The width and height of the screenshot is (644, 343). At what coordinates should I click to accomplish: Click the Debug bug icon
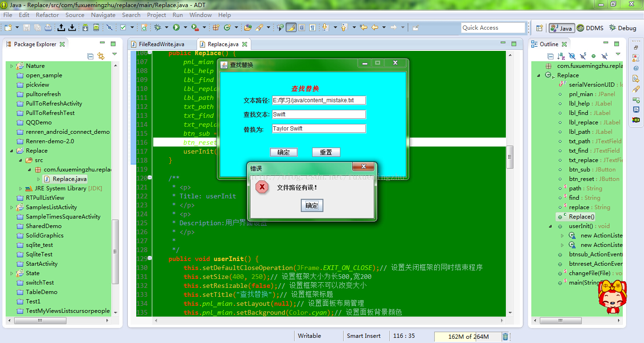pyautogui.click(x=157, y=27)
